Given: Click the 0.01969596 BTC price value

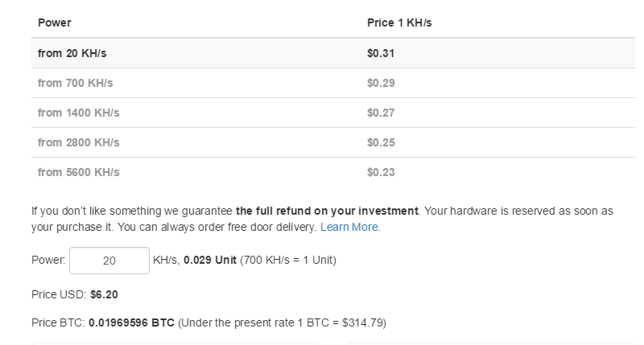Looking at the screenshot, I should (x=131, y=323).
